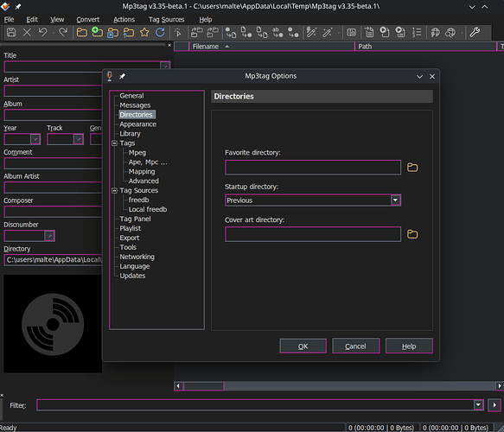Click the horizontal scrollbar thumb in file list
This screenshot has height=432, width=504.
(203, 385)
